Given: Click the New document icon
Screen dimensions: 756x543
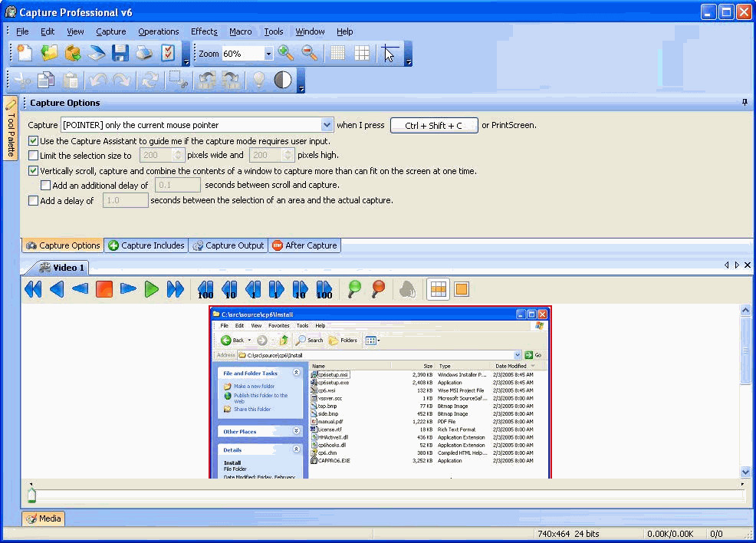Looking at the screenshot, I should pyautogui.click(x=25, y=53).
